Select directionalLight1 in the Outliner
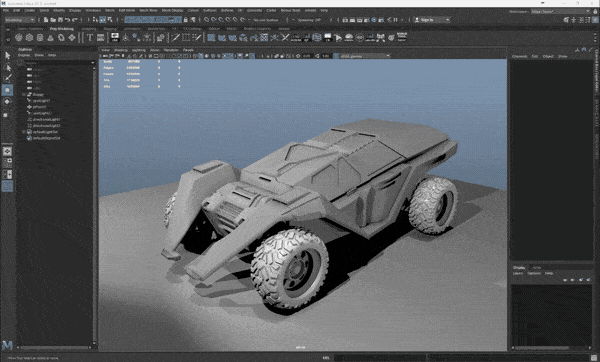The height and width of the screenshot is (362, 600). [46, 119]
